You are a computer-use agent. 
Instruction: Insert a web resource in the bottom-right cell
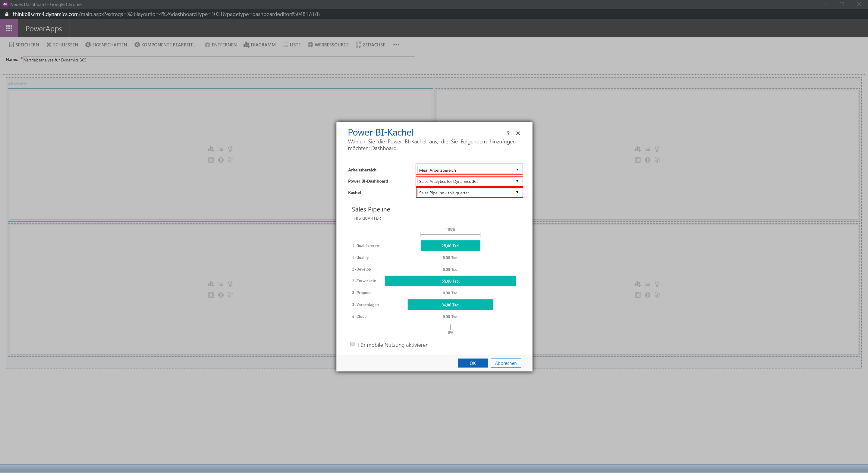[648, 295]
